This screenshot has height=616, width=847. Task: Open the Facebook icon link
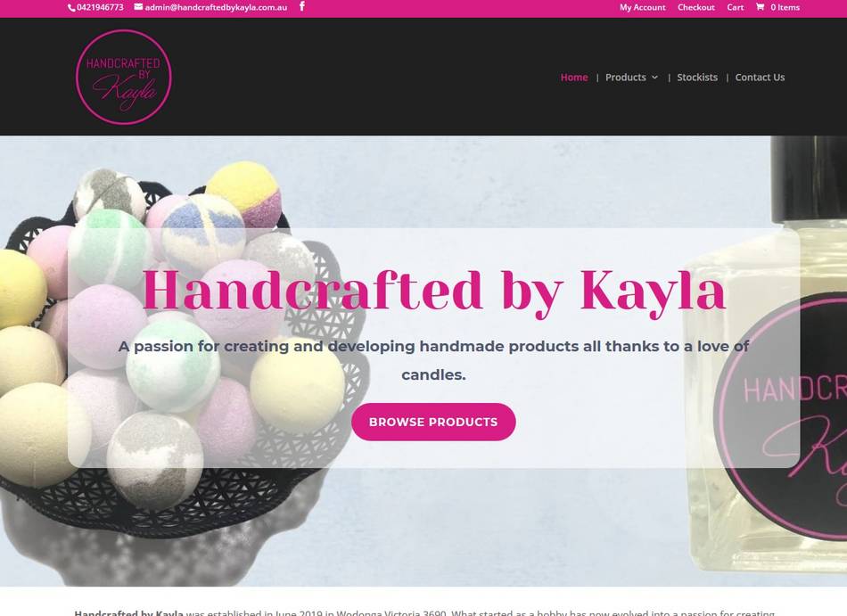point(302,6)
